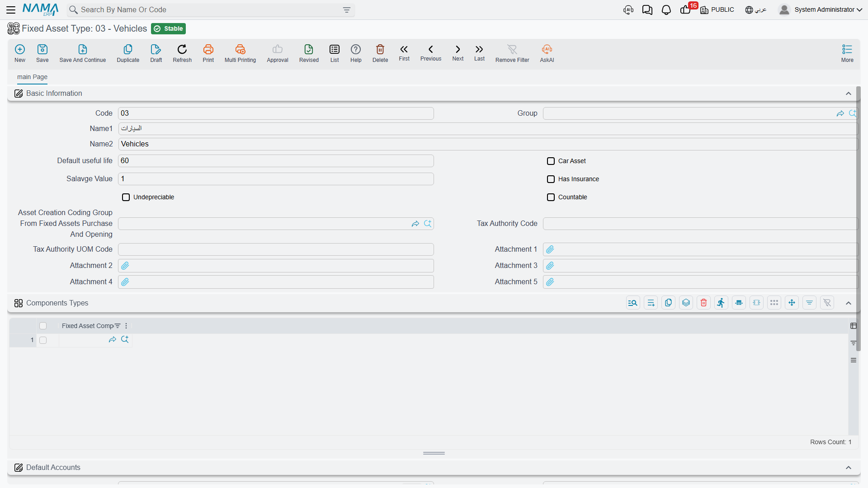Screen dimensions: 868x488
Task: Click search-in-grid icon in Components Types
Action: pyautogui.click(x=633, y=303)
